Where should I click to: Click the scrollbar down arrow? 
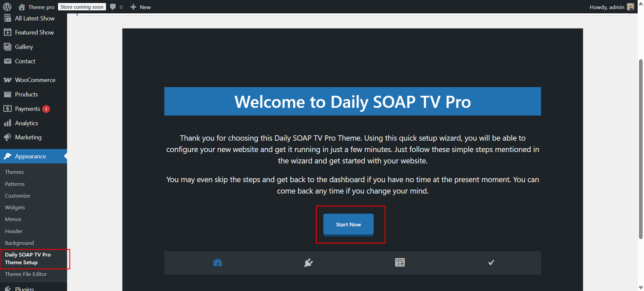click(x=641, y=288)
